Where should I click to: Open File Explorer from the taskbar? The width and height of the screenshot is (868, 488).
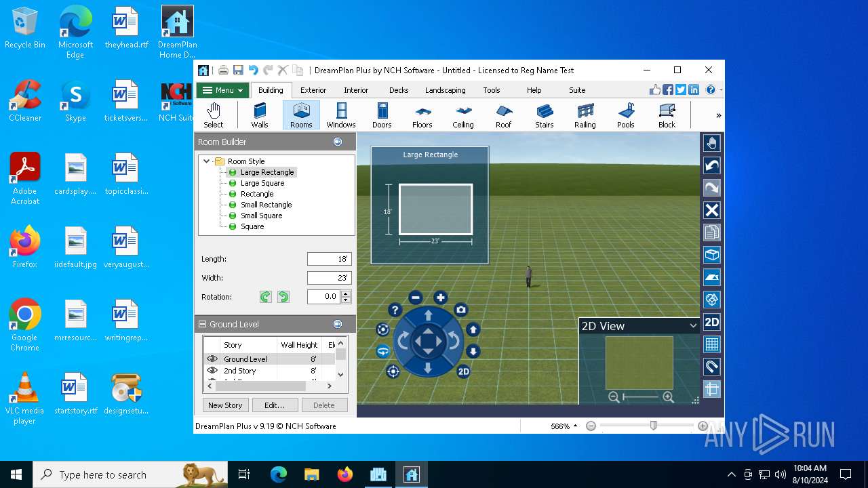[311, 475]
